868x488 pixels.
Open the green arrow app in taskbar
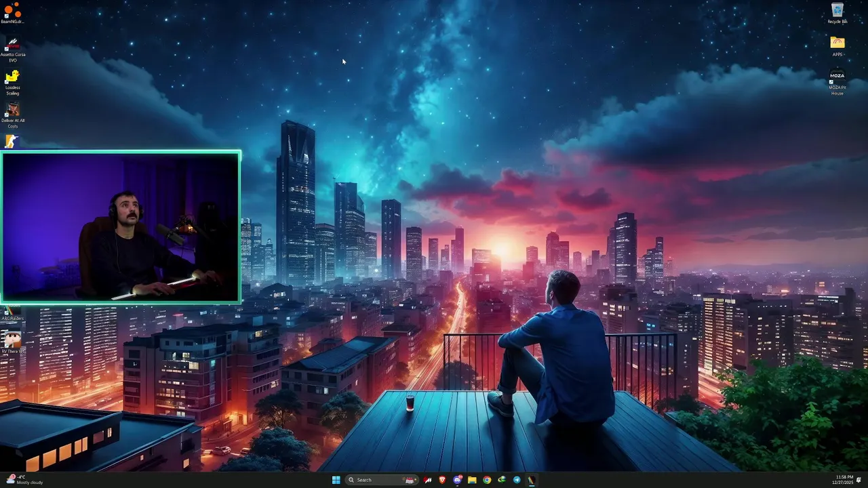click(x=502, y=480)
